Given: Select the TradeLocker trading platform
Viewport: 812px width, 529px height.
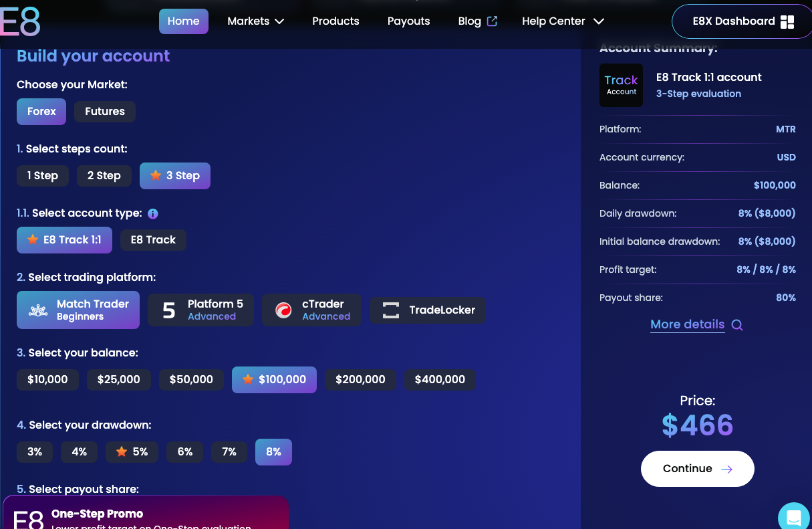Looking at the screenshot, I should coord(428,310).
